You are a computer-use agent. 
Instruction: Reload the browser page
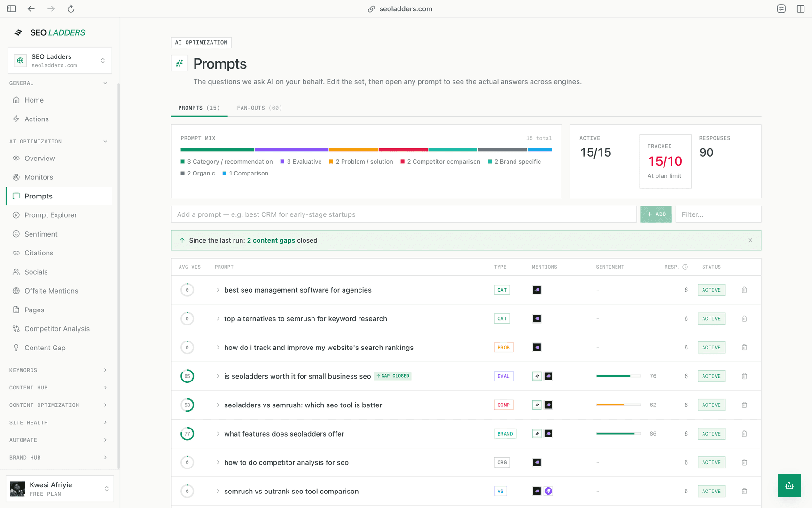[71, 9]
